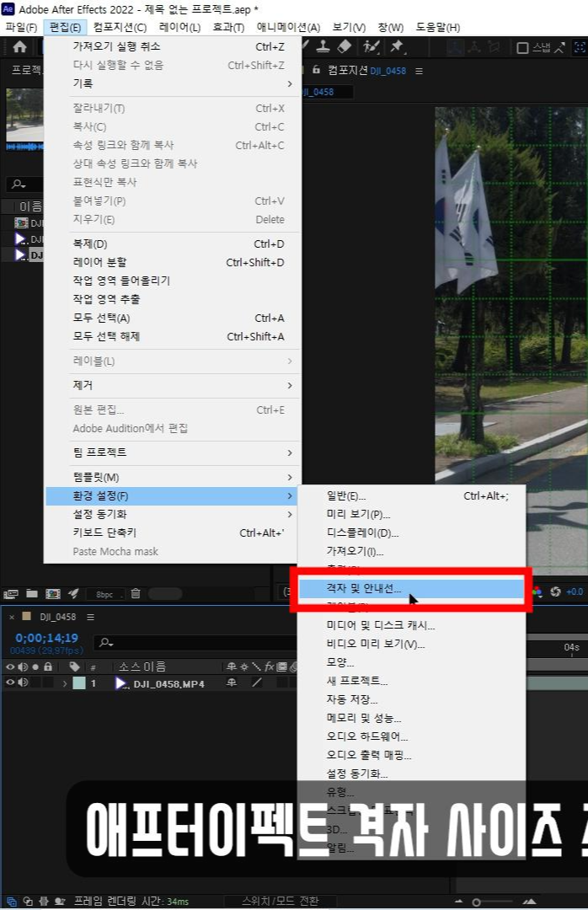Zoom out timeline with small mountain icon
Image resolution: width=588 pixels, height=910 pixels.
click(458, 902)
